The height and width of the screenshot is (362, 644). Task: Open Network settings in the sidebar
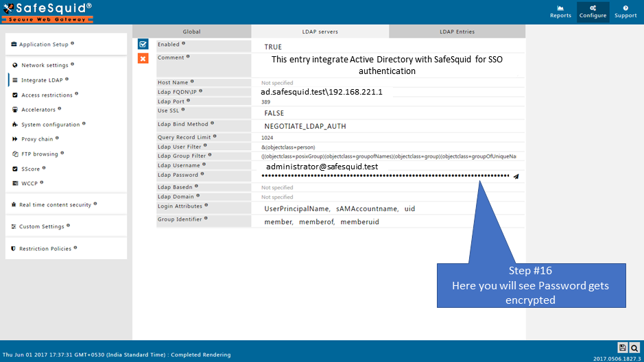click(x=45, y=65)
